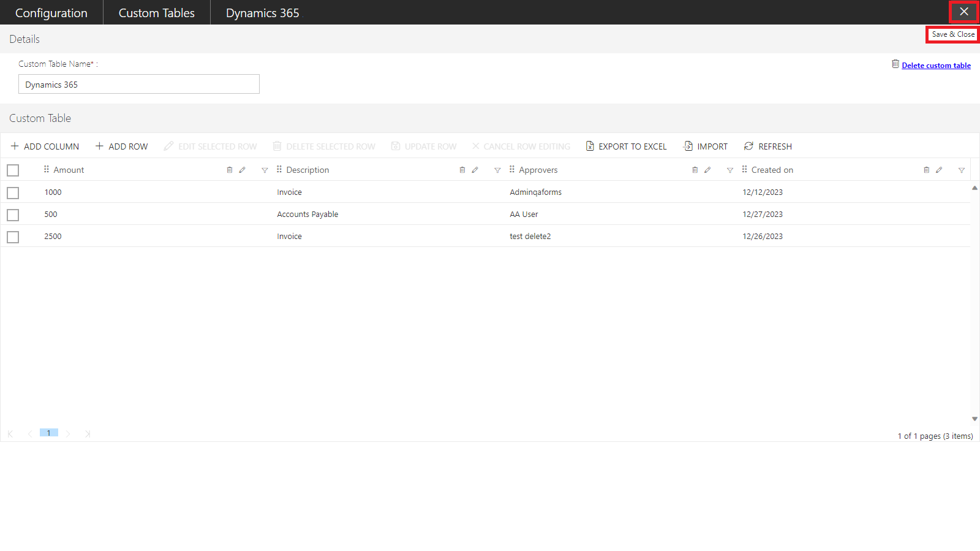
Task: Grab the Description column drag handle
Action: click(x=279, y=169)
